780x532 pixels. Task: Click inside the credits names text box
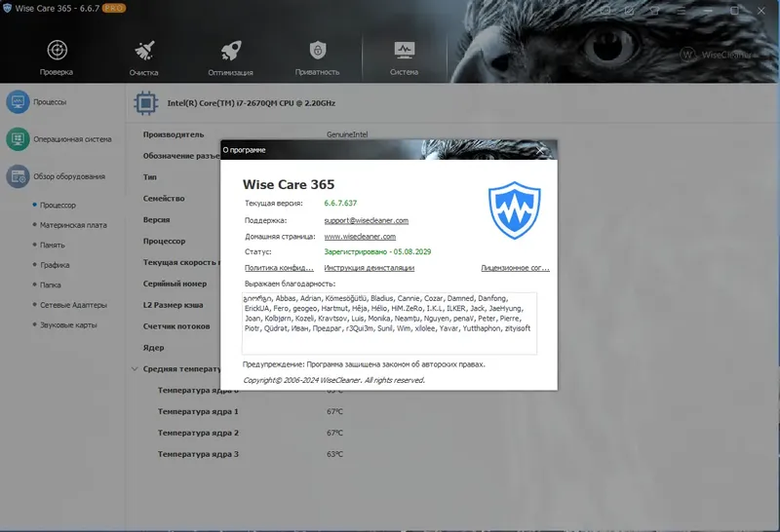389,323
